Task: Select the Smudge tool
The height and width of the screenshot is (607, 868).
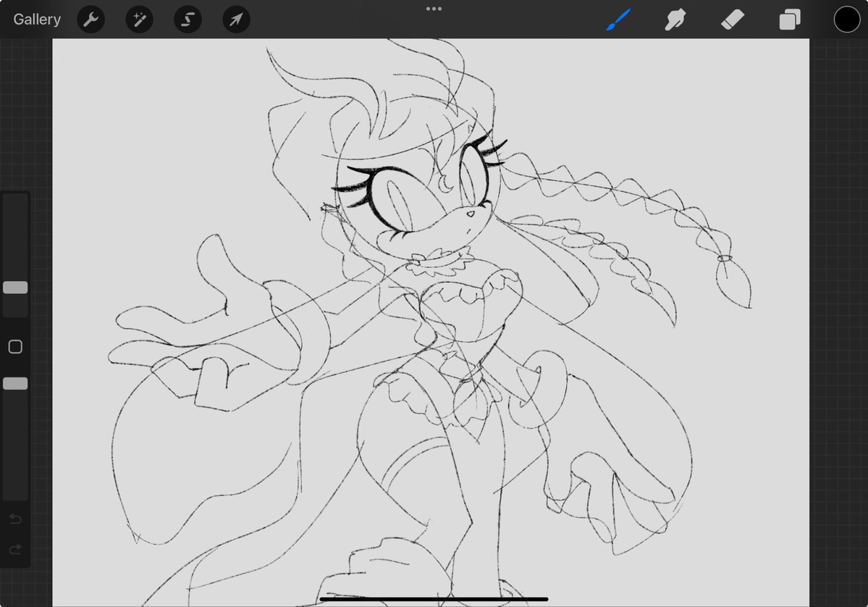Action: pyautogui.click(x=675, y=20)
